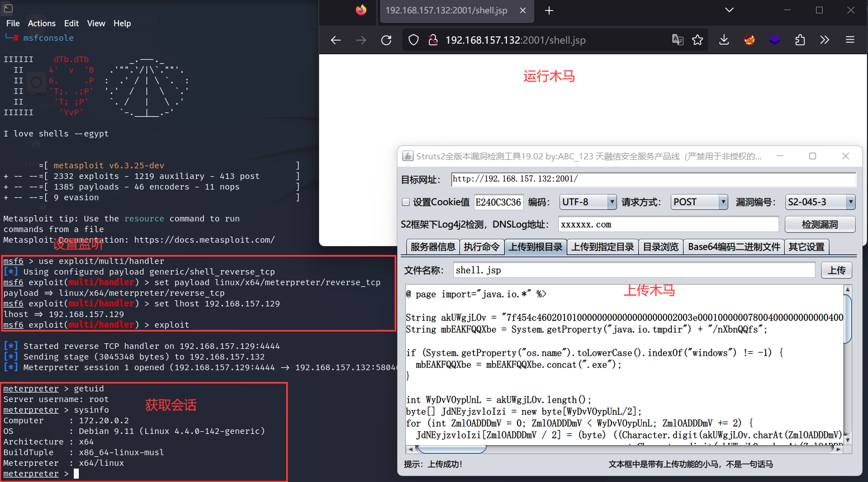Click the Firefox address bar URL

[x=515, y=40]
